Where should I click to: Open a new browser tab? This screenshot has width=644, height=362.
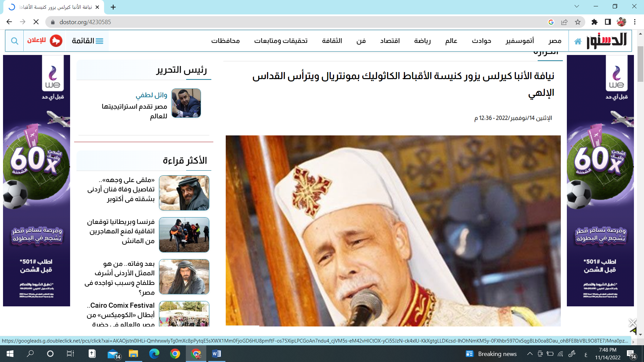(x=113, y=7)
